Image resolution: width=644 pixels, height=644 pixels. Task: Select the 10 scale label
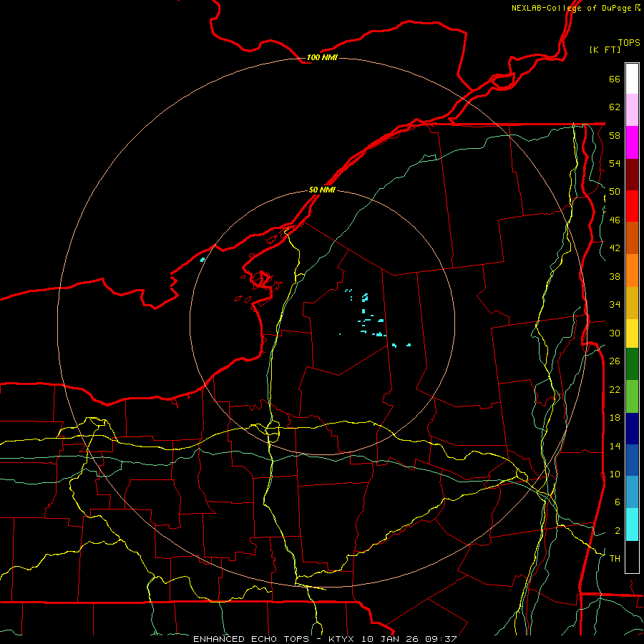click(615, 474)
